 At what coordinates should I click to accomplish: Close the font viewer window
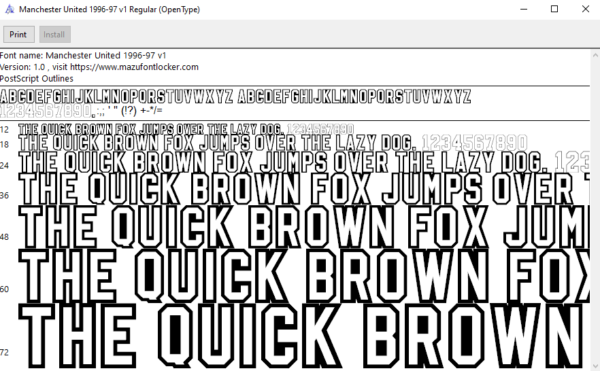click(x=585, y=9)
